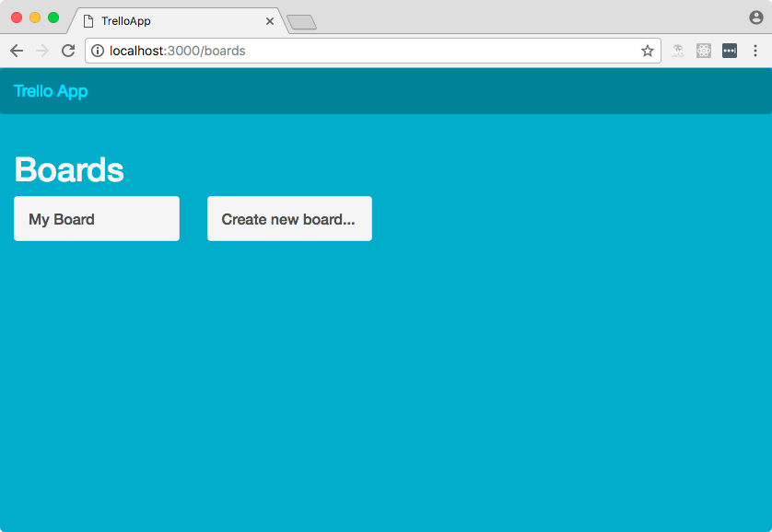The image size is (772, 532).
Task: Close the window with the red button
Action: (17, 17)
